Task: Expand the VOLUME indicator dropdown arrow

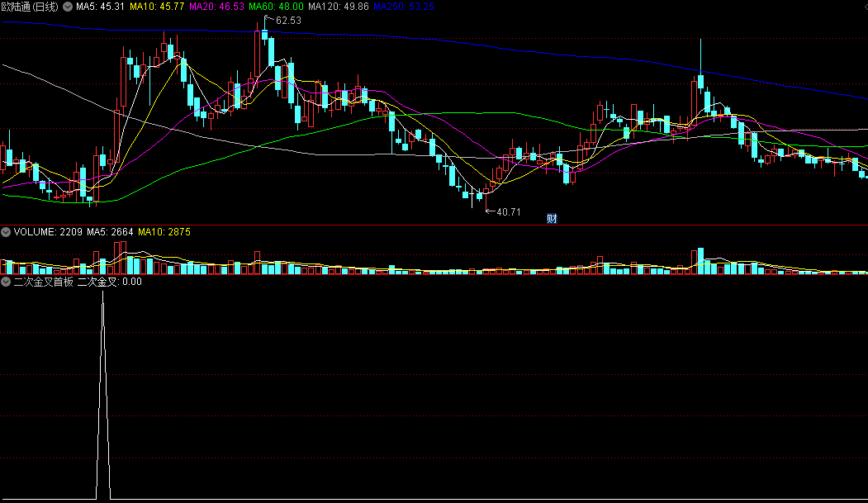Action: (x=6, y=232)
